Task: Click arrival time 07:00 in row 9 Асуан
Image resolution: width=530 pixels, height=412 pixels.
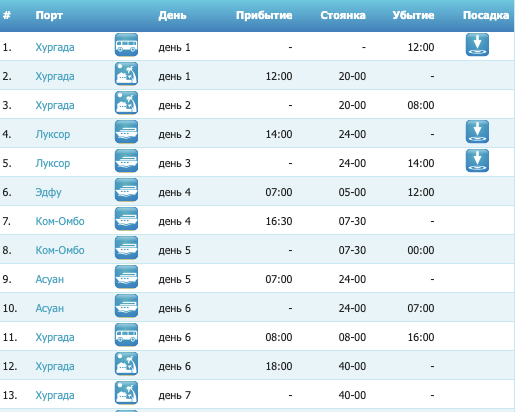Action: [x=279, y=280]
